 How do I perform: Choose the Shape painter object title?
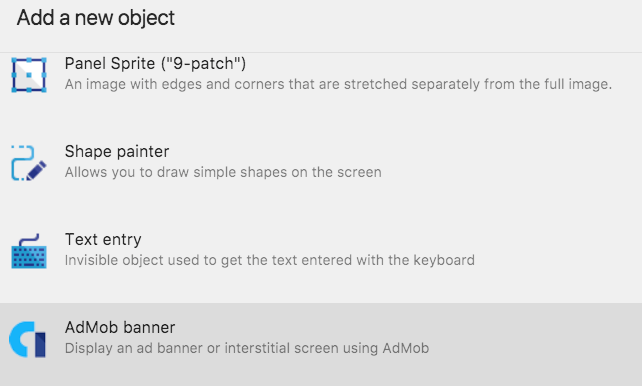tap(117, 151)
